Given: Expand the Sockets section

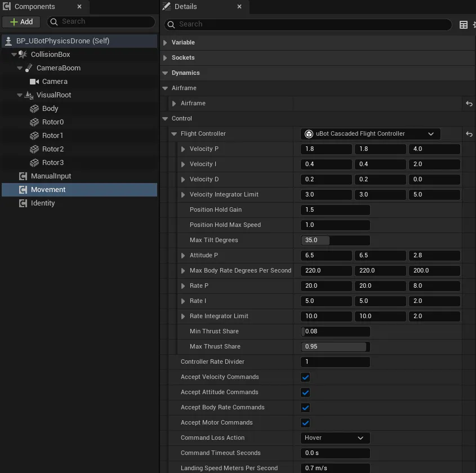Looking at the screenshot, I should [165, 57].
